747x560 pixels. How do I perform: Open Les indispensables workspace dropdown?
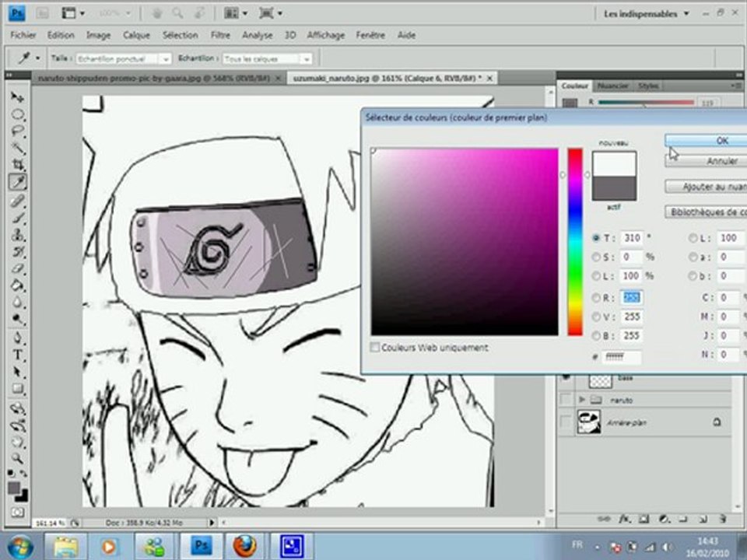[x=647, y=14]
